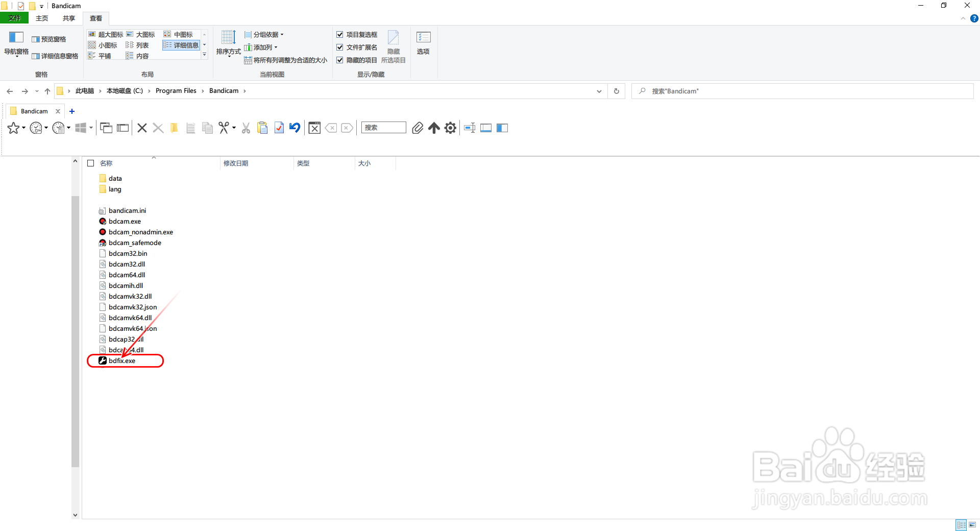Click the navigation pane ribbon icon
Screen dimensions: 980x531
16,44
